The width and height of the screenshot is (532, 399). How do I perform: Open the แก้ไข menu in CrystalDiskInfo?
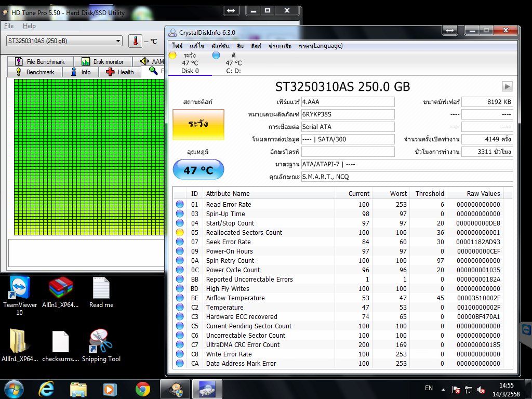pos(197,46)
